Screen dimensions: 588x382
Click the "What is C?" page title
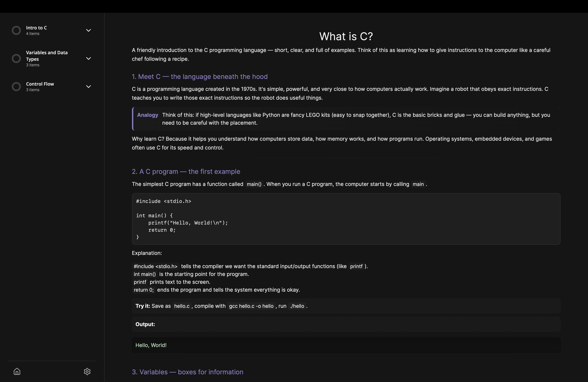(346, 36)
